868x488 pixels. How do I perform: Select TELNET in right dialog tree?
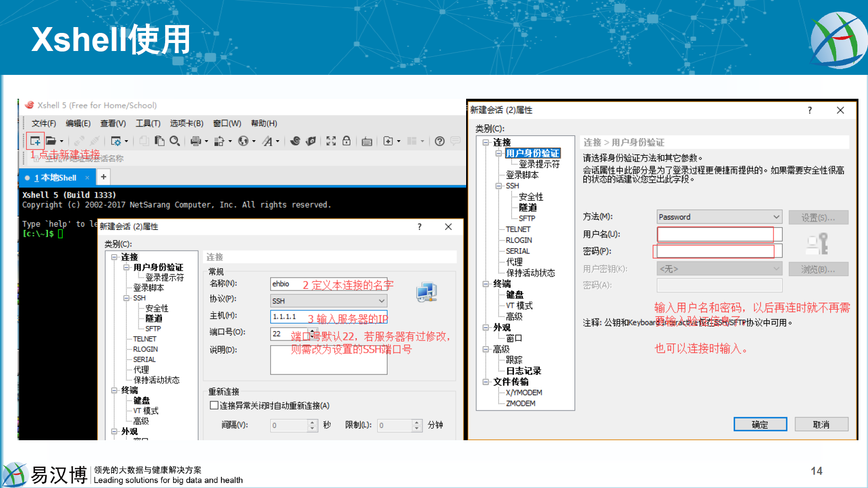point(518,229)
